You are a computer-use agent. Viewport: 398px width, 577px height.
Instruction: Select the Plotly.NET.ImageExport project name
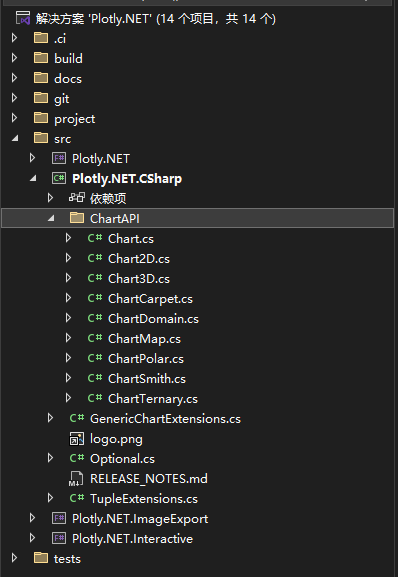coord(140,519)
